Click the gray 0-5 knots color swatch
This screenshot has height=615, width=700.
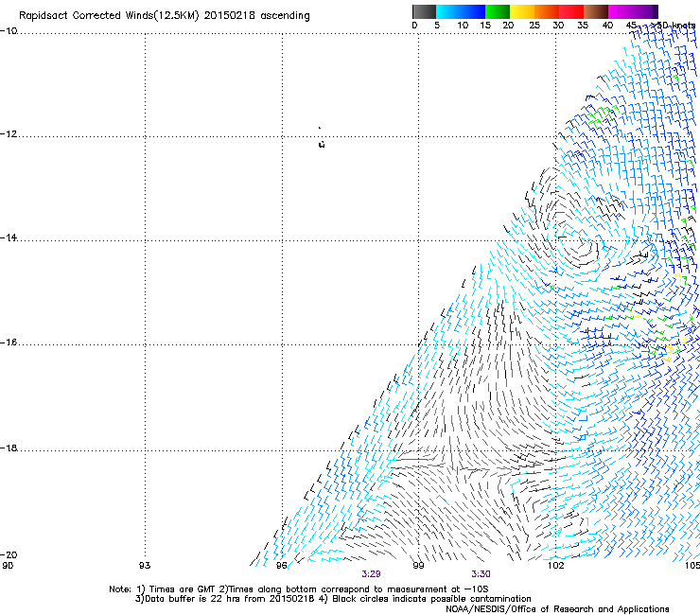[x=424, y=11]
